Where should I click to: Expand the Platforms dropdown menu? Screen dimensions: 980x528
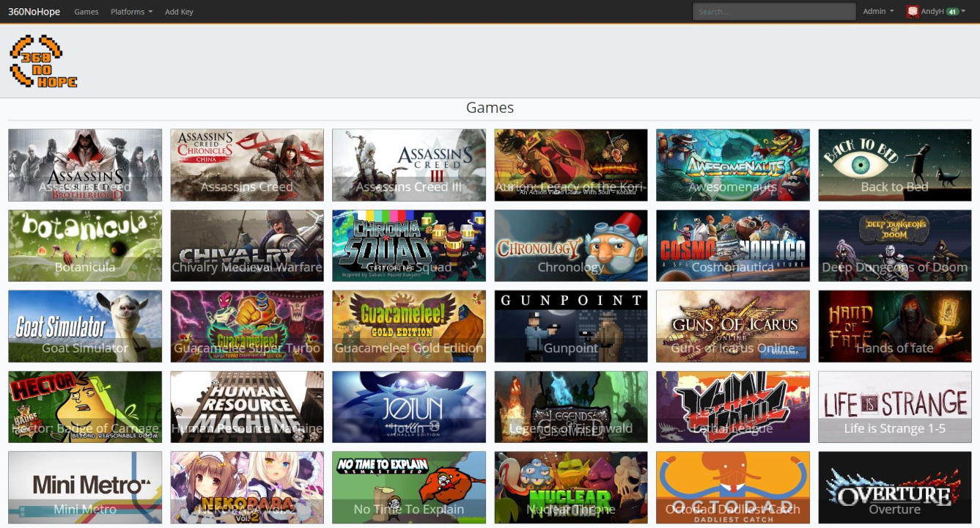132,12
